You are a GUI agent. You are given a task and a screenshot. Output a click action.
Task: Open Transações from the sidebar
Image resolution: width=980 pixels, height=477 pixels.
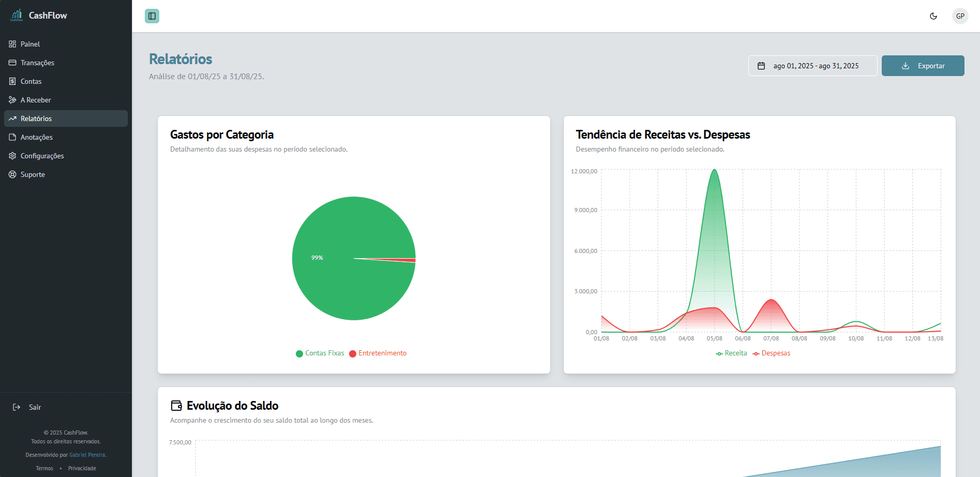click(37, 63)
